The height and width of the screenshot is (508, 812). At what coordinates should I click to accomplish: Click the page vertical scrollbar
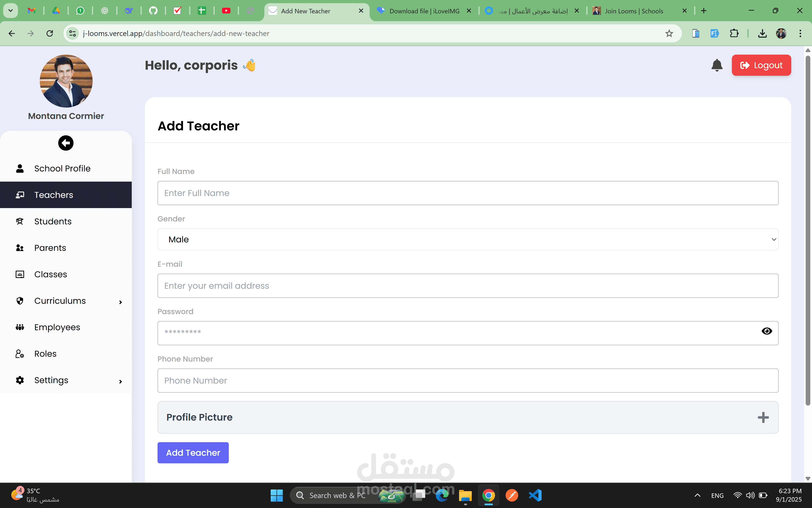[x=808, y=231]
